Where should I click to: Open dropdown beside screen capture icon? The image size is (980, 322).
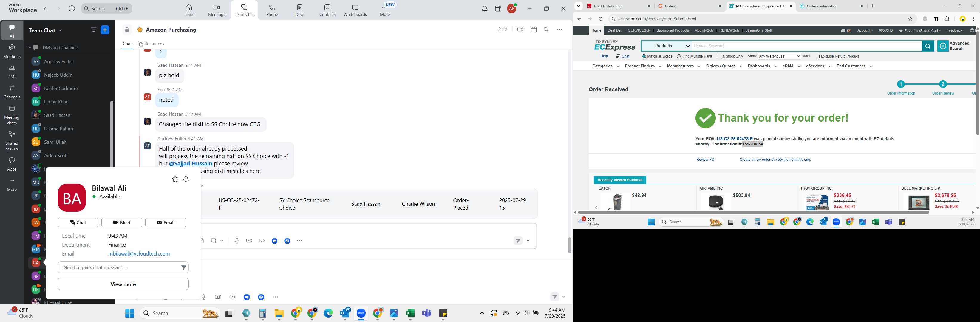(x=222, y=241)
